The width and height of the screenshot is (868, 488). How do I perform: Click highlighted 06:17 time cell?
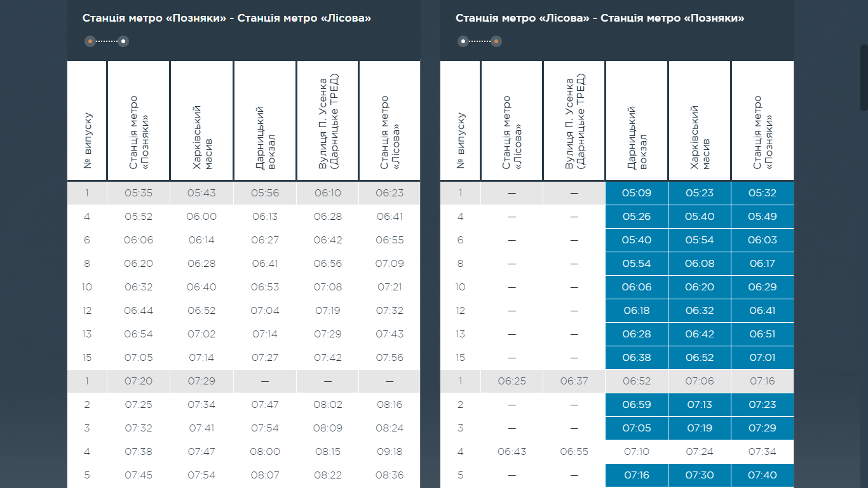tap(763, 264)
